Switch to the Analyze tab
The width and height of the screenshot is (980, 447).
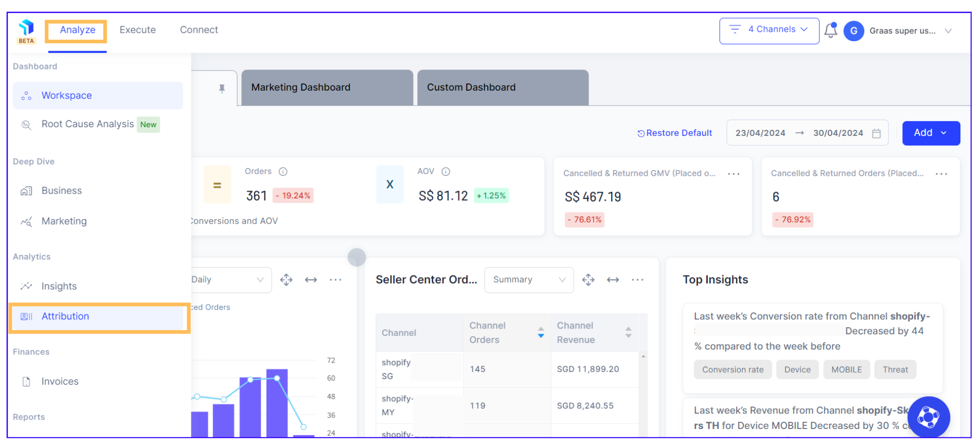pos(78,30)
